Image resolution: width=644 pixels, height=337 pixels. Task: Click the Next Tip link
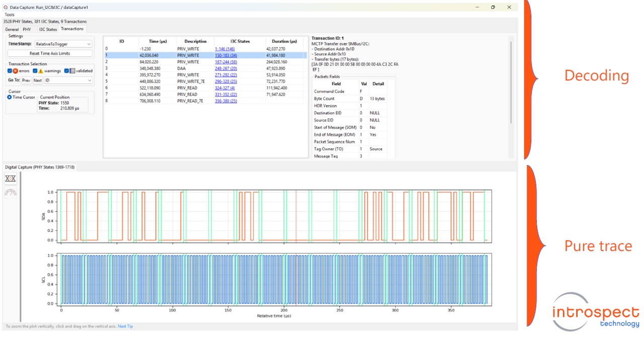[125, 326]
